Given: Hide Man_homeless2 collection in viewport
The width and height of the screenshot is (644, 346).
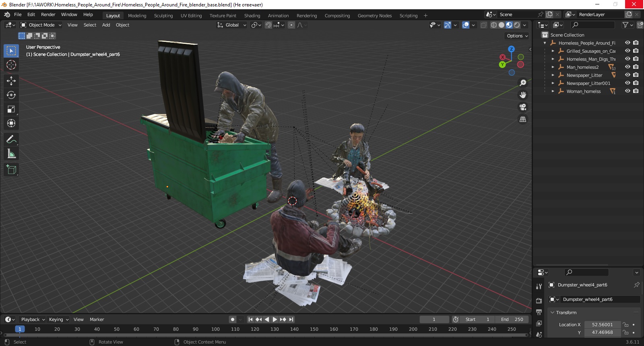Looking at the screenshot, I should click(627, 67).
